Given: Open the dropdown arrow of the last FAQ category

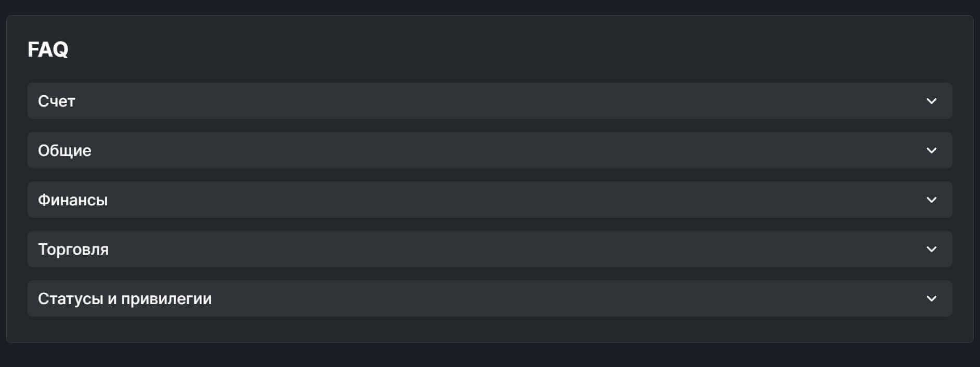Looking at the screenshot, I should (x=931, y=298).
